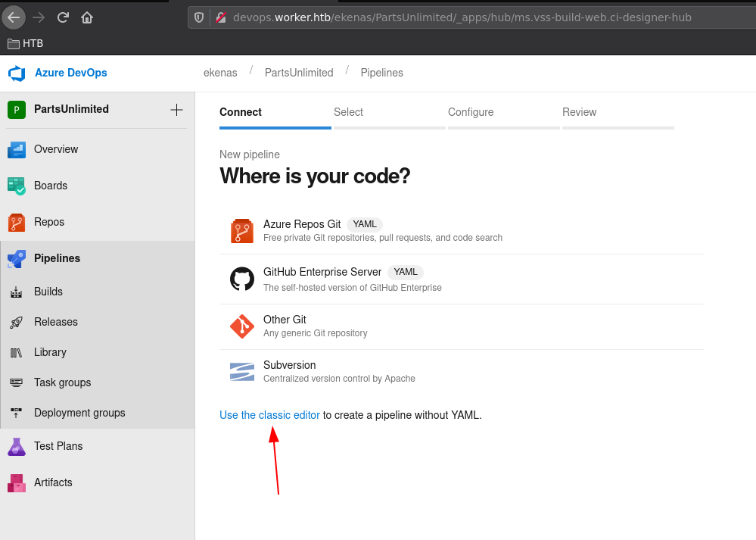This screenshot has width=756, height=540.
Task: Click the PartsUnlimited breadcrumb link
Action: tap(299, 73)
